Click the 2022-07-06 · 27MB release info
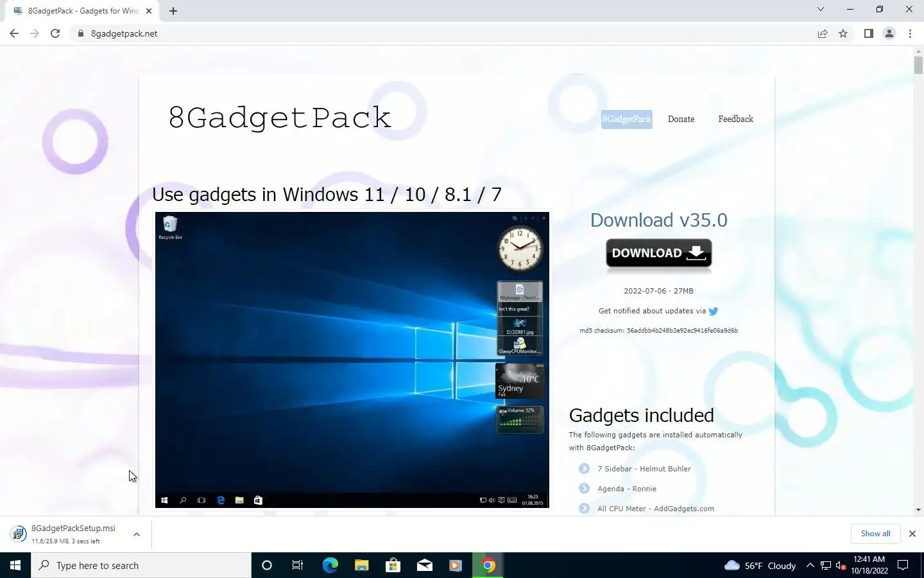The height and width of the screenshot is (578, 924). coord(659,291)
